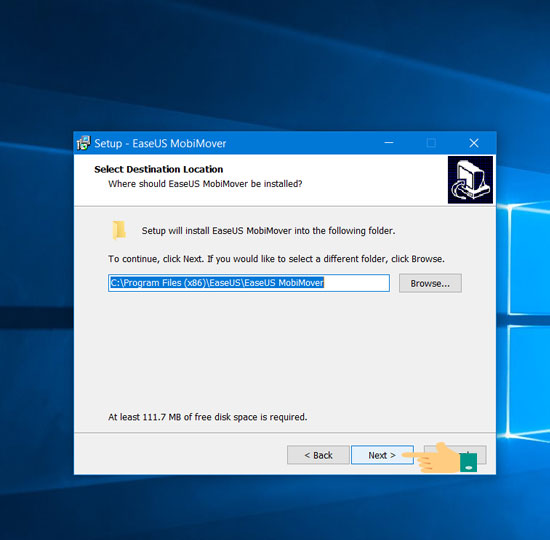Click the computer setup wizard image
This screenshot has height=540, width=550.
click(x=470, y=180)
